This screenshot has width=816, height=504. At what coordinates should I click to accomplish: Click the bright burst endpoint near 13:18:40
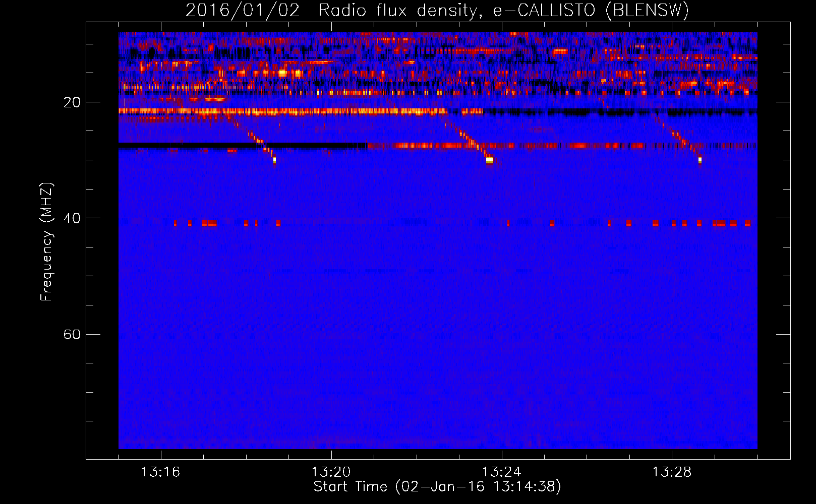274,160
